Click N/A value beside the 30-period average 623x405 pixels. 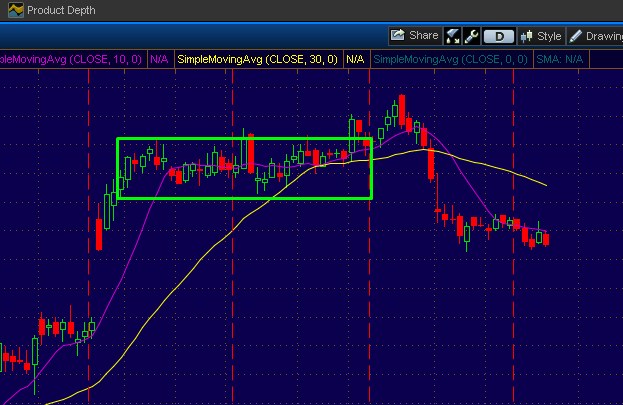[355, 60]
